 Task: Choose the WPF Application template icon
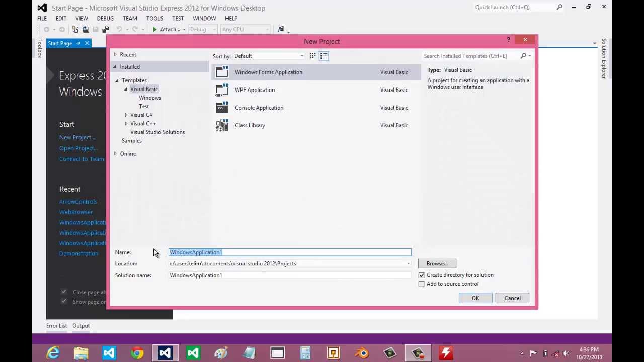point(222,90)
